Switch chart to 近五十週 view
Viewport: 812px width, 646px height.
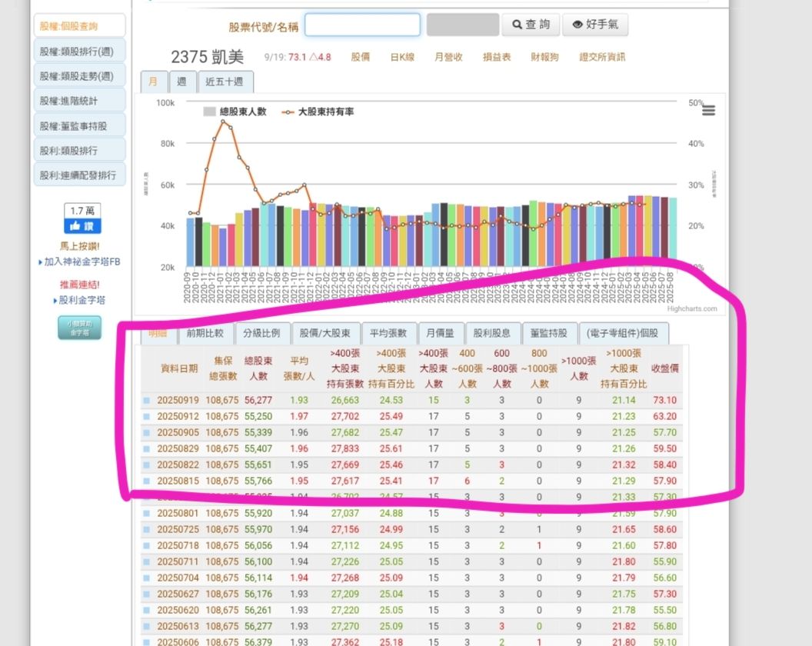pyautogui.click(x=225, y=82)
